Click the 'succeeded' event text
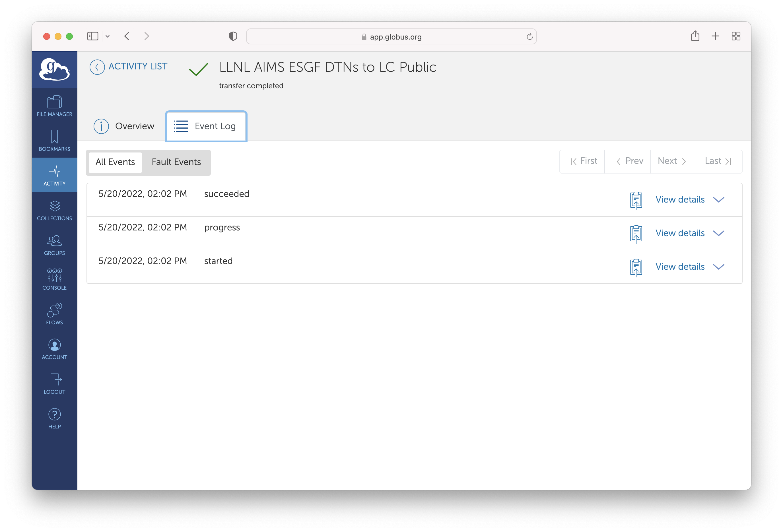783x532 pixels. (x=227, y=194)
